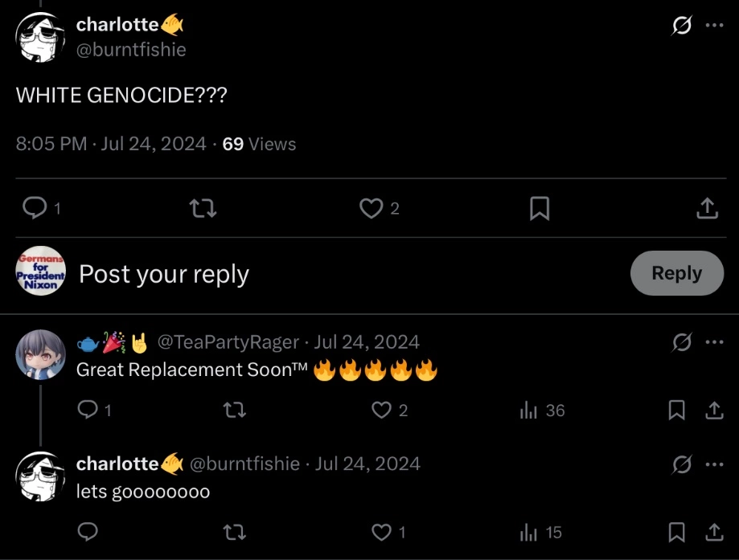739x560 pixels.
Task: Type in the Post your reply field
Action: 322,274
